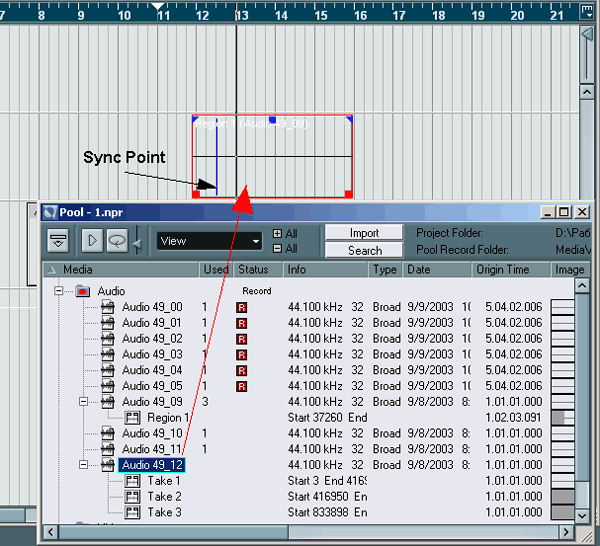Screen dimensions: 600x546
Task: Sort by Type column header
Action: [385, 270]
